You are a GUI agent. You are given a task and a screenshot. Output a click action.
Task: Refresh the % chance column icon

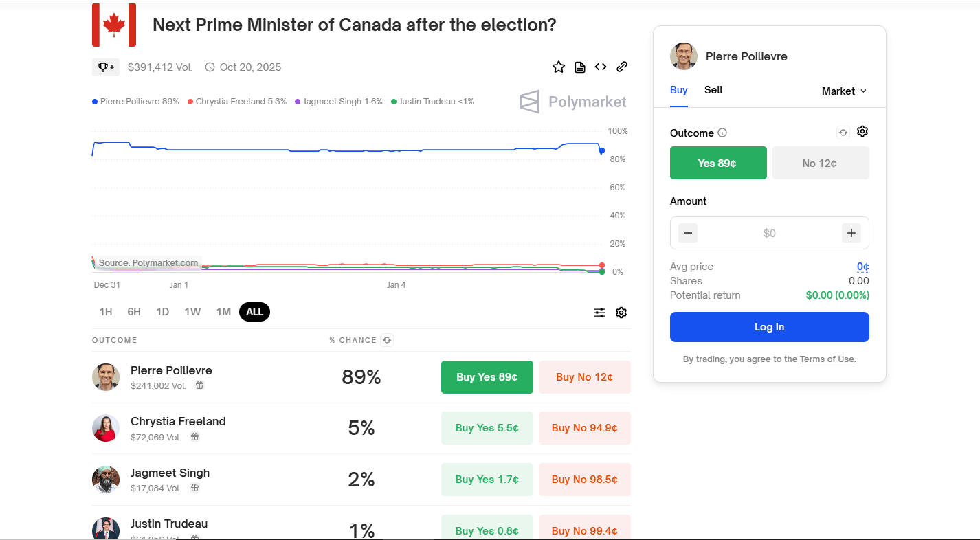coord(387,340)
